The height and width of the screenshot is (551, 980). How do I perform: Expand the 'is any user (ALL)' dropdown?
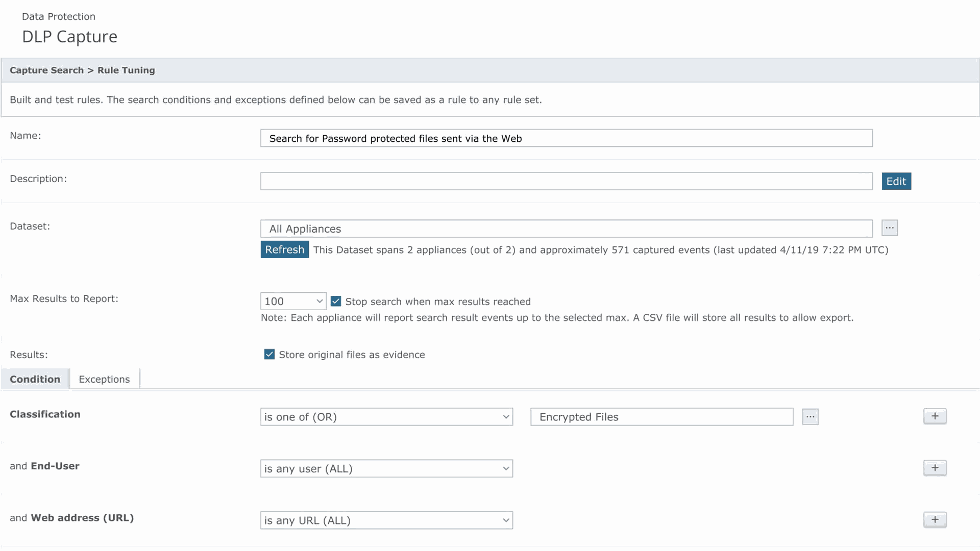tap(386, 469)
